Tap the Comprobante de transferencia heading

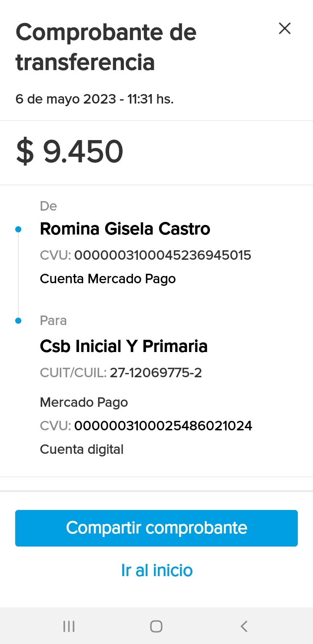(106, 47)
